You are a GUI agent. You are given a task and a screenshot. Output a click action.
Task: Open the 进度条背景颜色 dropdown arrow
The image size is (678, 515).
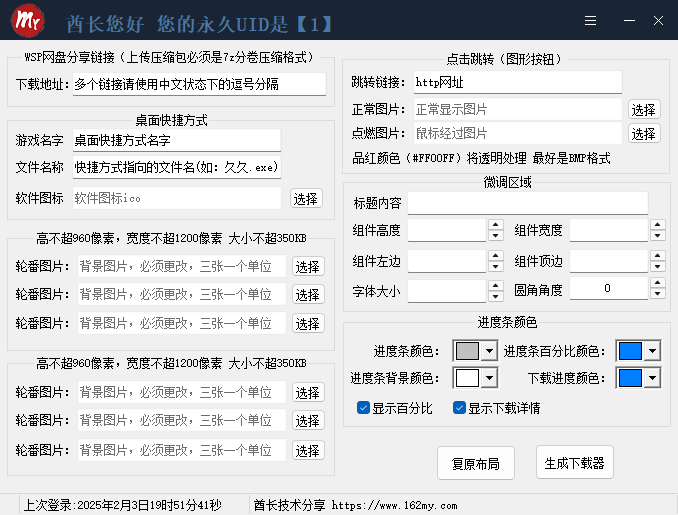489,378
